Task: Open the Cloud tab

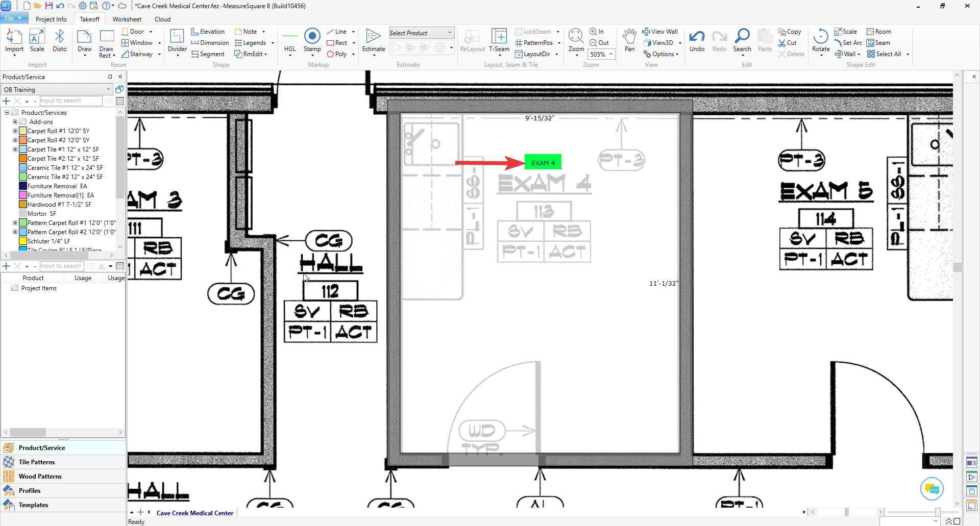Action: coord(162,19)
